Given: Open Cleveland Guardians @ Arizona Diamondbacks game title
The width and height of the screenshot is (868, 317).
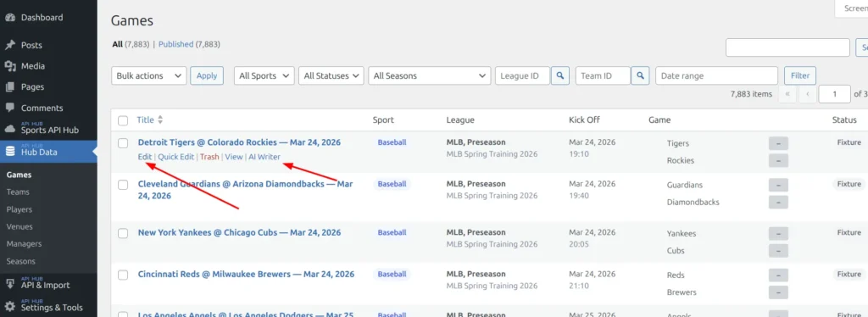Looking at the screenshot, I should click(245, 190).
